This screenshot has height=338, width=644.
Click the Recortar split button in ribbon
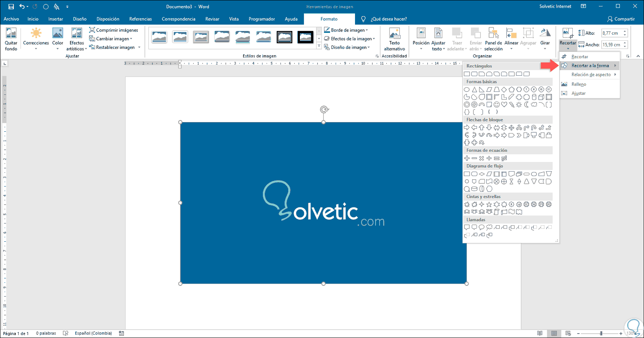coord(568,39)
